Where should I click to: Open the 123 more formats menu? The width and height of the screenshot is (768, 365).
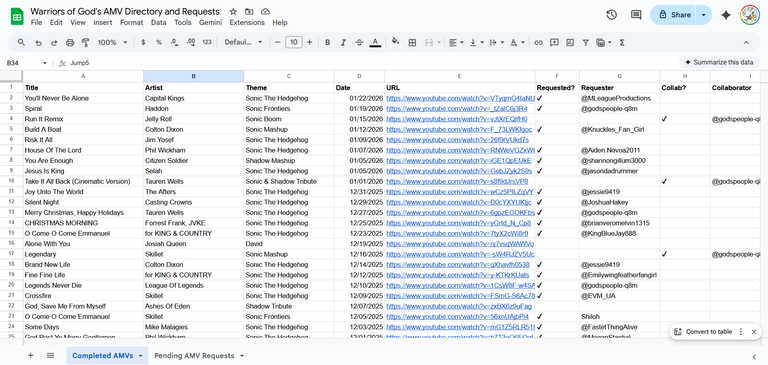point(207,43)
